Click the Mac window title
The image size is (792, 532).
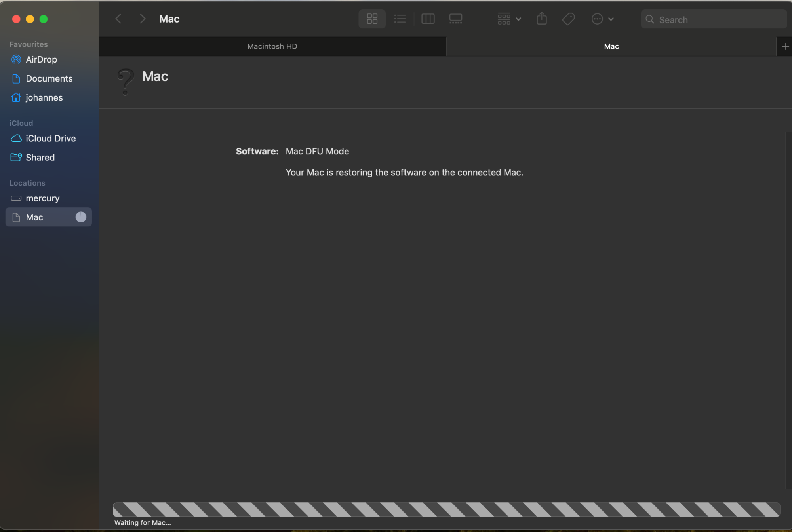tap(169, 19)
